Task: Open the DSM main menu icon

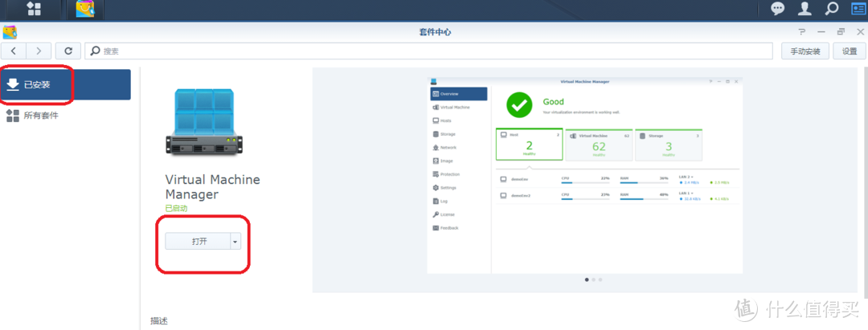Action: [x=34, y=9]
